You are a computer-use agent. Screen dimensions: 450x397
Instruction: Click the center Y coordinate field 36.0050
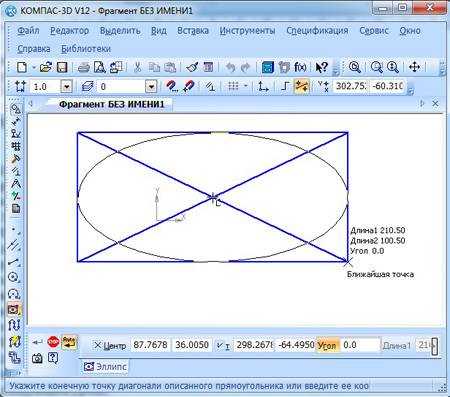(192, 345)
